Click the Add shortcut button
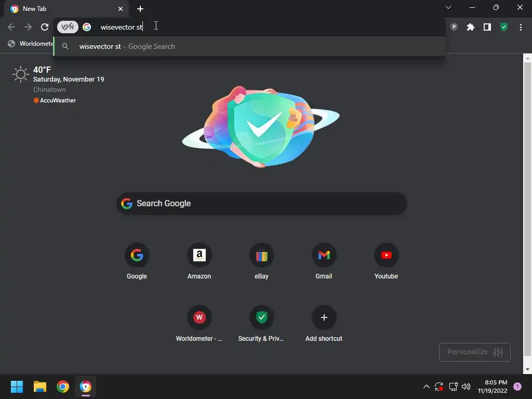Image resolution: width=532 pixels, height=399 pixels. coord(324,324)
